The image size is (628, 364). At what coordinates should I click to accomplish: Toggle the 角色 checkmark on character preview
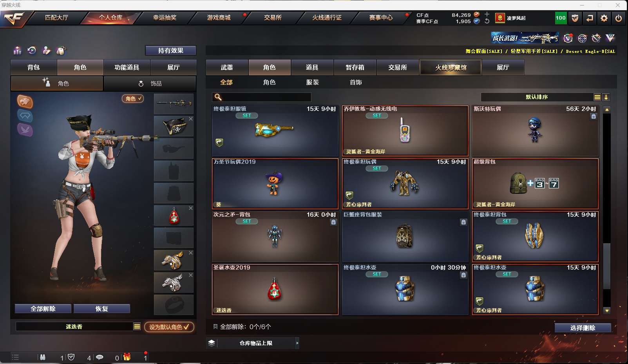point(133,99)
